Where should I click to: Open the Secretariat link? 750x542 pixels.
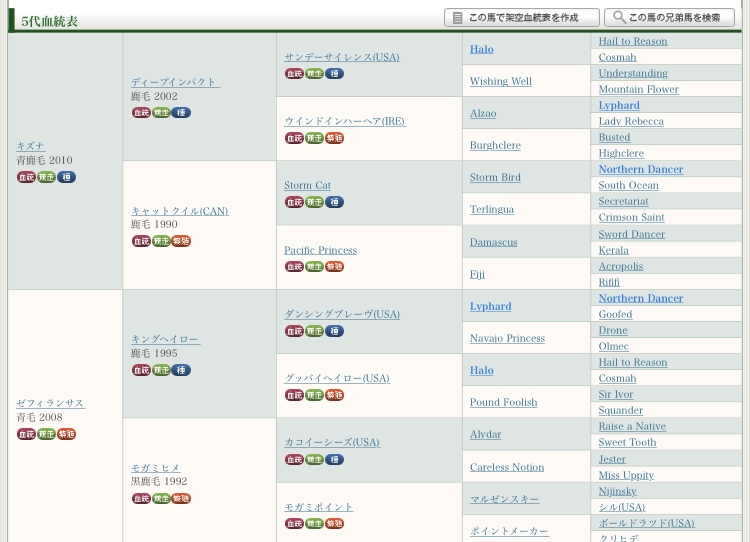click(x=624, y=201)
